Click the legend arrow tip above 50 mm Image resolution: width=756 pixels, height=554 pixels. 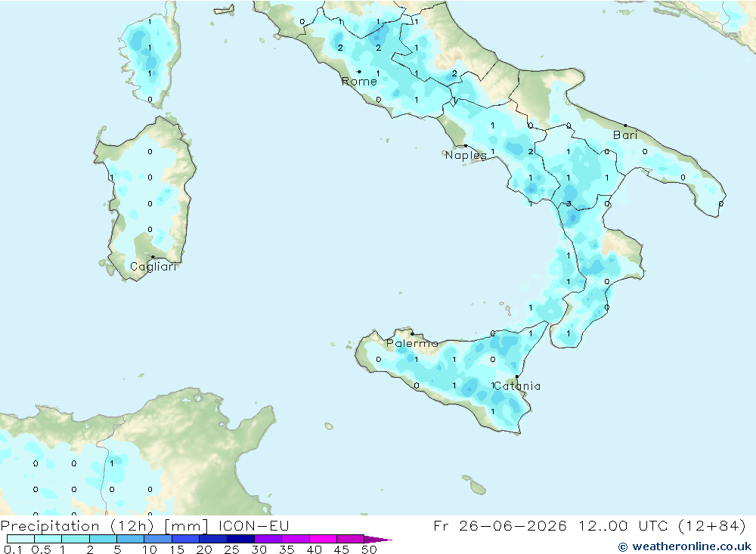[379, 540]
